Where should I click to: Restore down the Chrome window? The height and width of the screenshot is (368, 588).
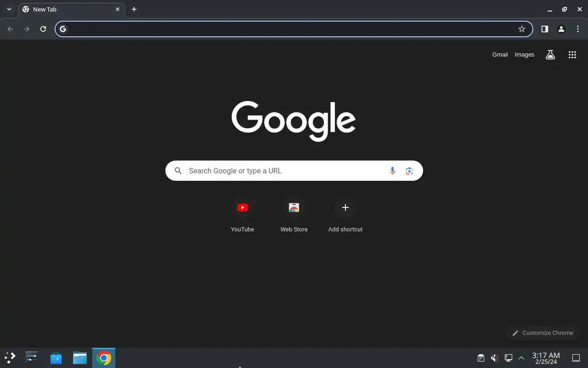click(565, 9)
